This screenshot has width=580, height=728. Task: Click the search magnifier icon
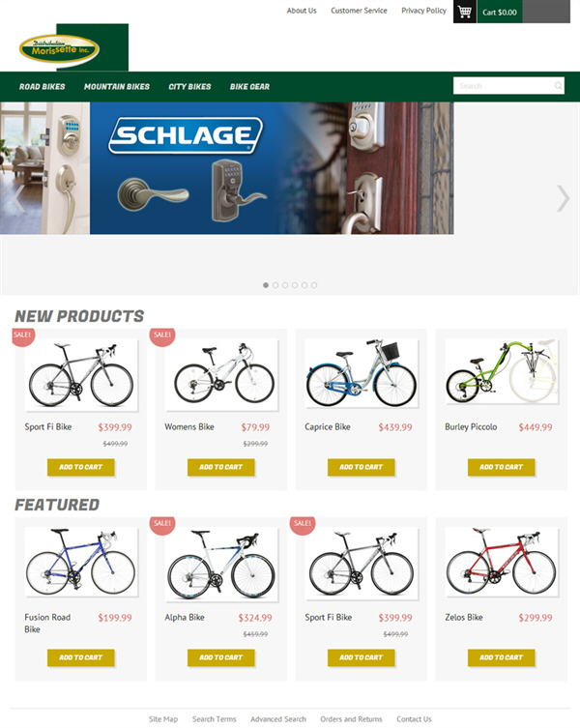click(x=558, y=86)
